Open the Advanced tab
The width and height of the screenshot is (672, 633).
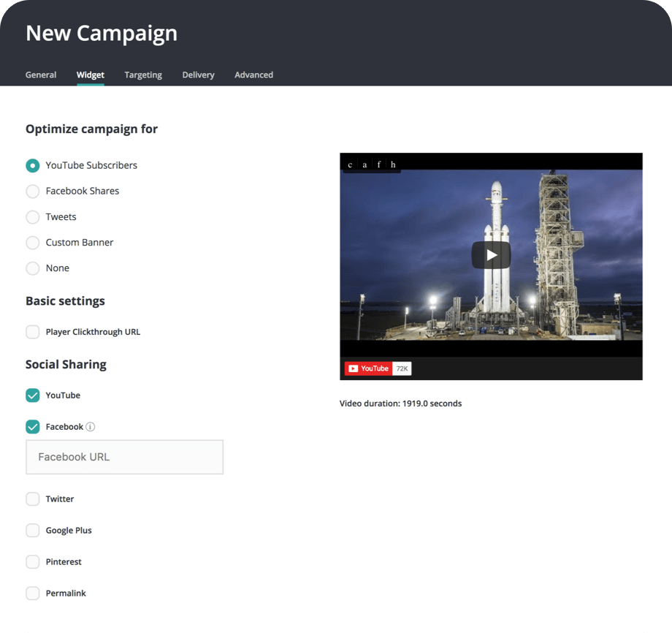[253, 75]
